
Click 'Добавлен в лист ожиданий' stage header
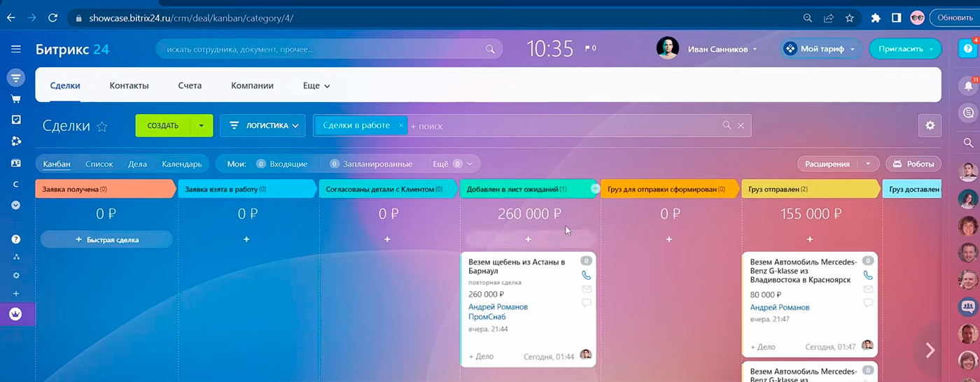click(x=528, y=189)
